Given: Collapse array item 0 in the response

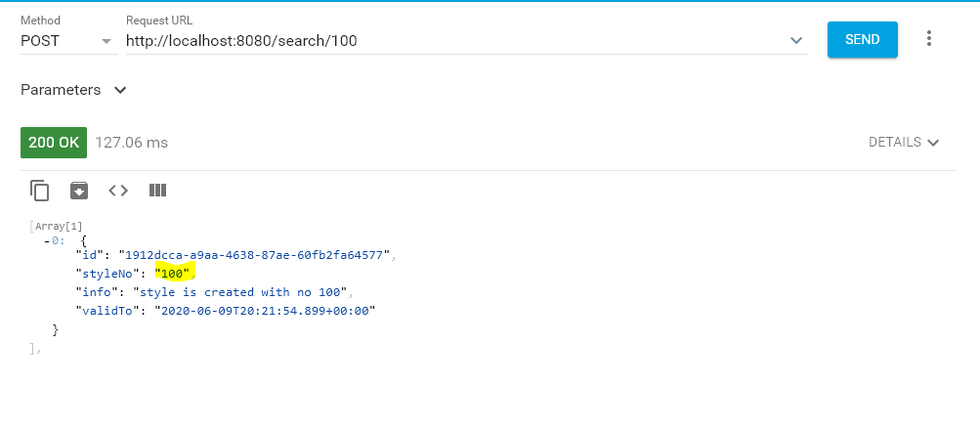Looking at the screenshot, I should click(x=48, y=239).
